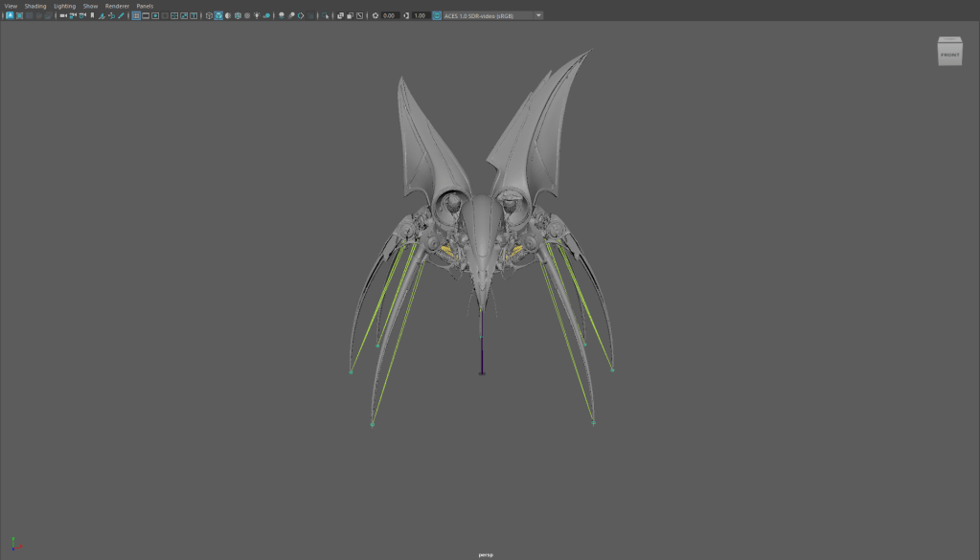Image resolution: width=980 pixels, height=560 pixels.
Task: Toggle the film gate overlay
Action: coord(146,15)
